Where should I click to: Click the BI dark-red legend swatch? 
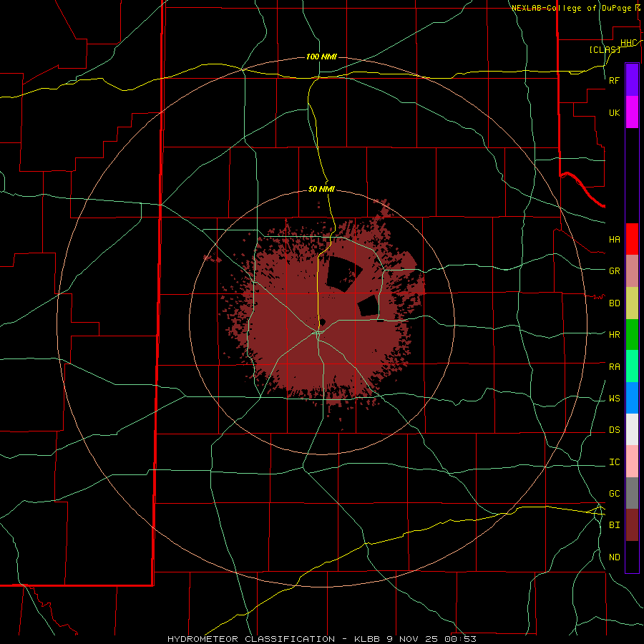(632, 525)
